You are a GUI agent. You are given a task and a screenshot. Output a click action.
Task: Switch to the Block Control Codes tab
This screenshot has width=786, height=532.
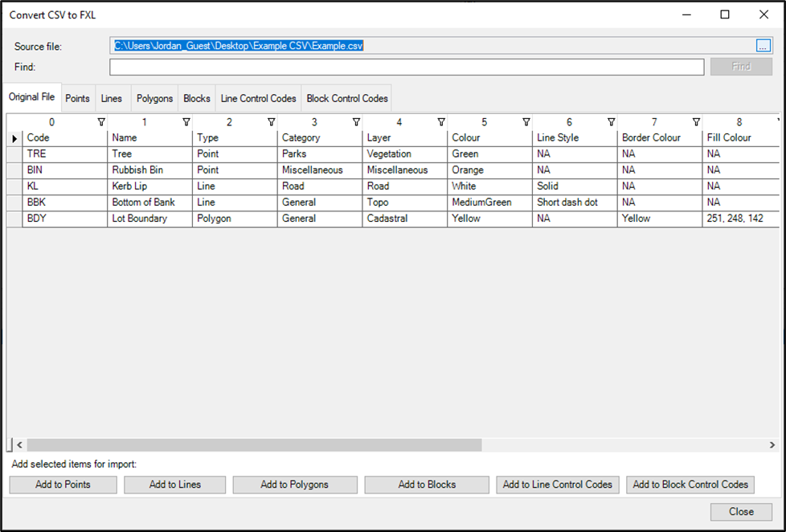coord(346,97)
